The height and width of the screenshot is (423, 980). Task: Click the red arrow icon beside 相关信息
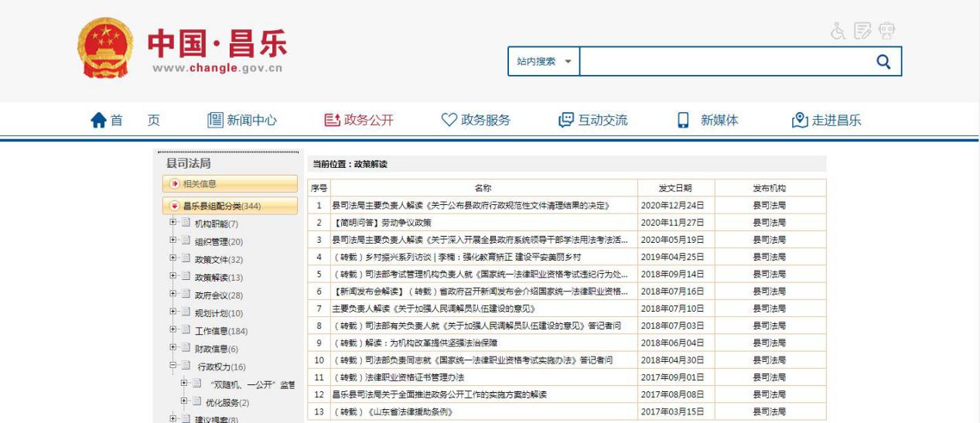pyautogui.click(x=174, y=184)
